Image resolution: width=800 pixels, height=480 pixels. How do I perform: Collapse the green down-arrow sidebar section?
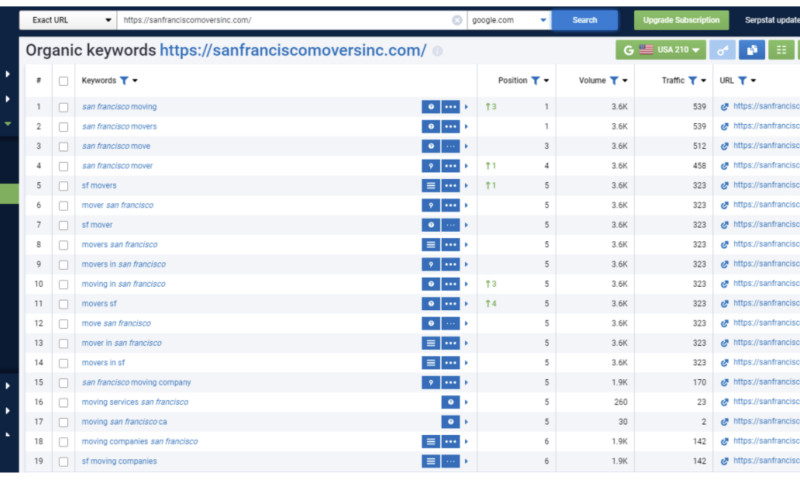pos(8,123)
